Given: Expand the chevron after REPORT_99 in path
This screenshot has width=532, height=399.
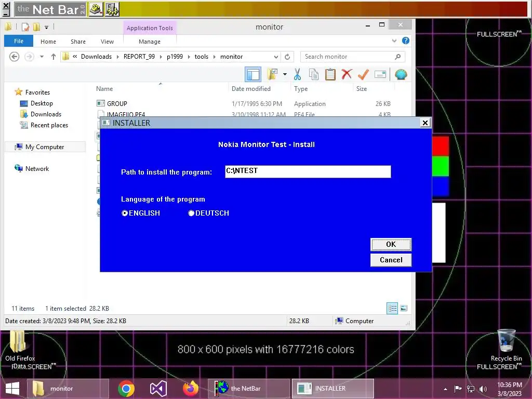Looking at the screenshot, I should (x=161, y=57).
